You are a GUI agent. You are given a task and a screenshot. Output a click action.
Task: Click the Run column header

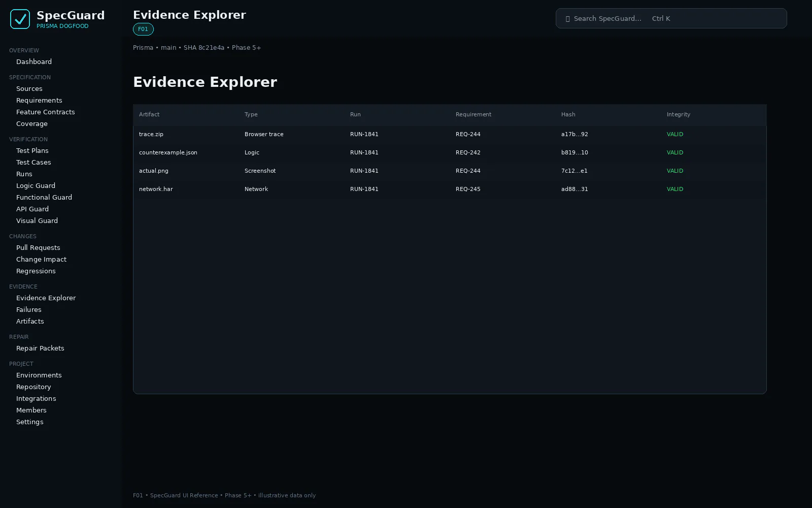(x=355, y=114)
